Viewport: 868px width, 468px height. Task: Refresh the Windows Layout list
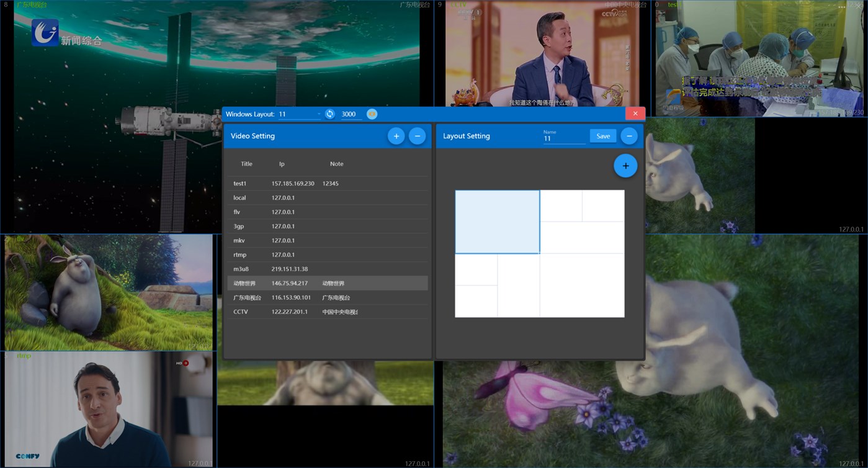(330, 114)
